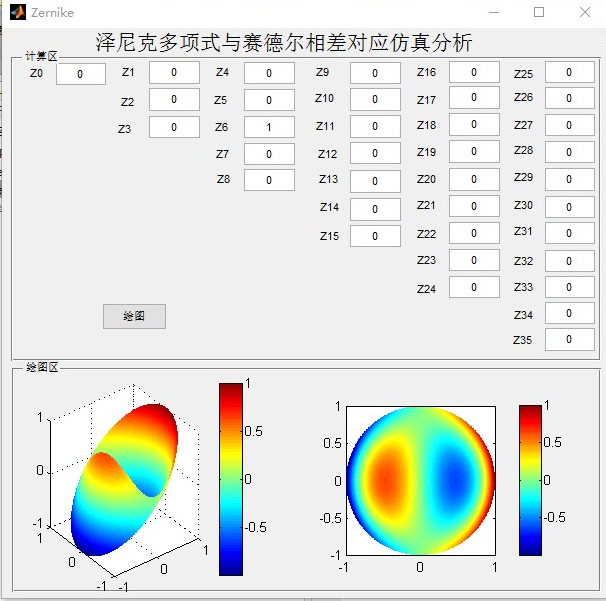
Task: Minimize the Zernike window
Action: tap(494, 12)
